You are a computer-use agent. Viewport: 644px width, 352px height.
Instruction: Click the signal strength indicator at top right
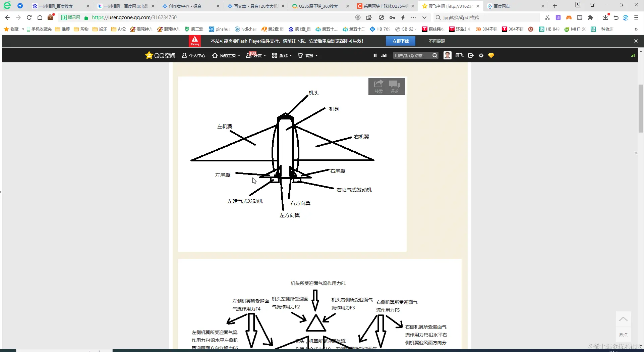pyautogui.click(x=633, y=55)
